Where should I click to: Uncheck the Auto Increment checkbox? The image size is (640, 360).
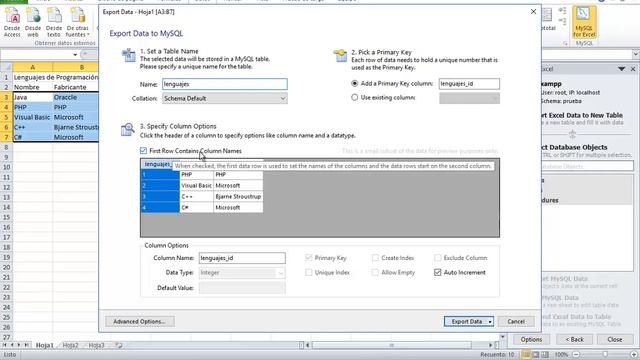438,272
